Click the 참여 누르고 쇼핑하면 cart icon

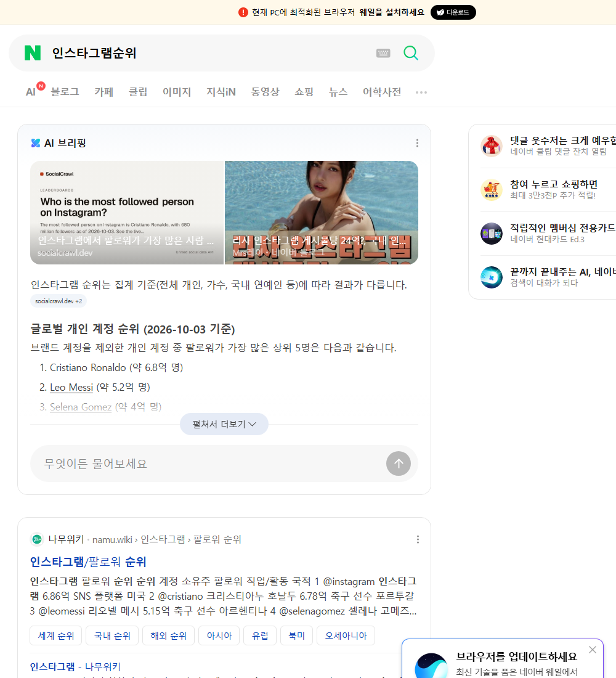pos(492,189)
